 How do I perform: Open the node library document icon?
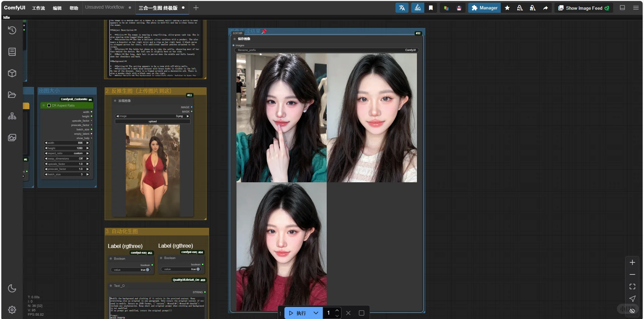[x=12, y=52]
